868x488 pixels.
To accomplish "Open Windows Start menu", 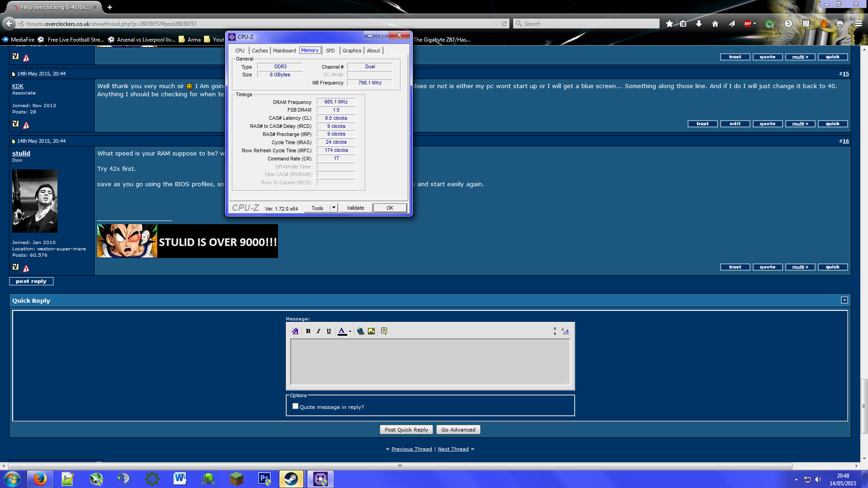I will click(12, 479).
